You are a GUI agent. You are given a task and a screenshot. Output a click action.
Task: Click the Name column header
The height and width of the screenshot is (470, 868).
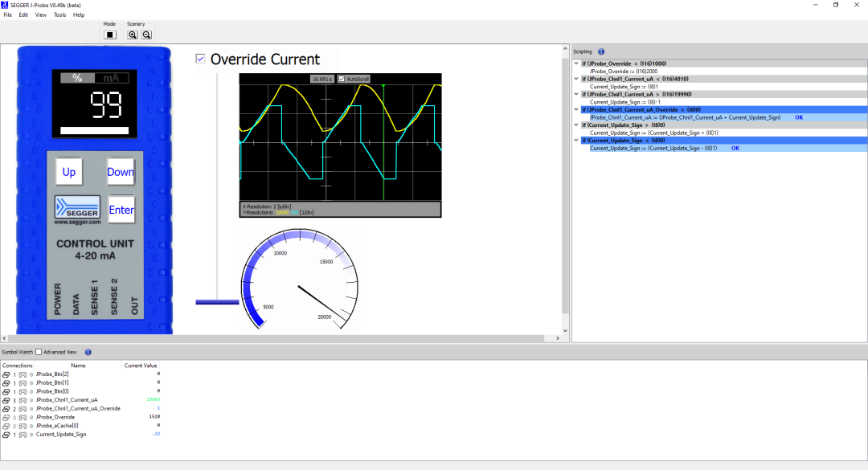click(78, 366)
